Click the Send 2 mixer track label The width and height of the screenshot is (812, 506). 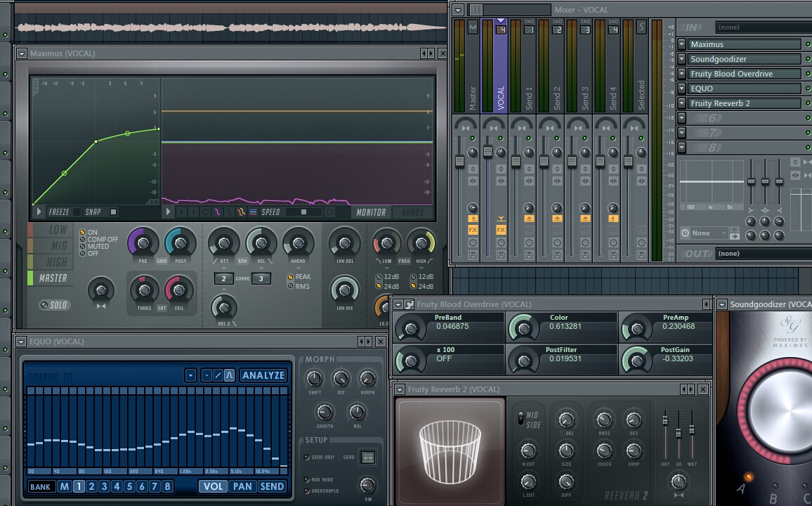557,98
